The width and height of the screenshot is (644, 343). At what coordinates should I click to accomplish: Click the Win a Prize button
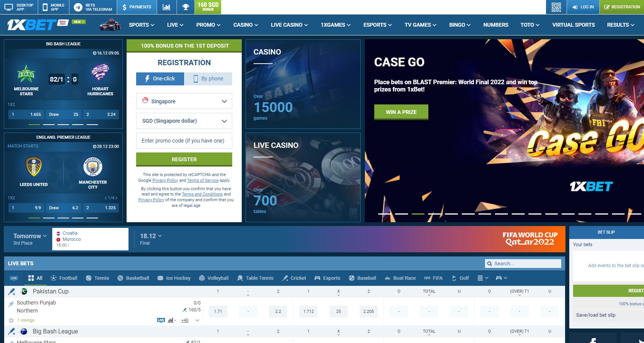[x=401, y=112]
